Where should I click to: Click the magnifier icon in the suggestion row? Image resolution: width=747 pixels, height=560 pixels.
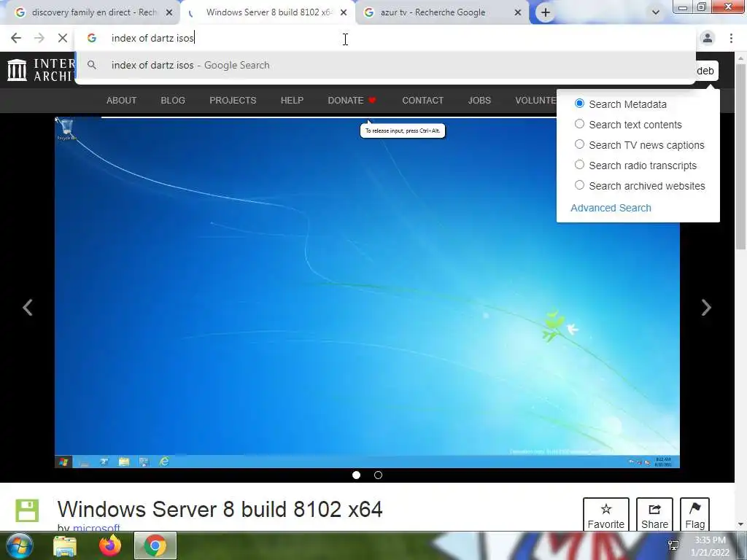tap(91, 65)
